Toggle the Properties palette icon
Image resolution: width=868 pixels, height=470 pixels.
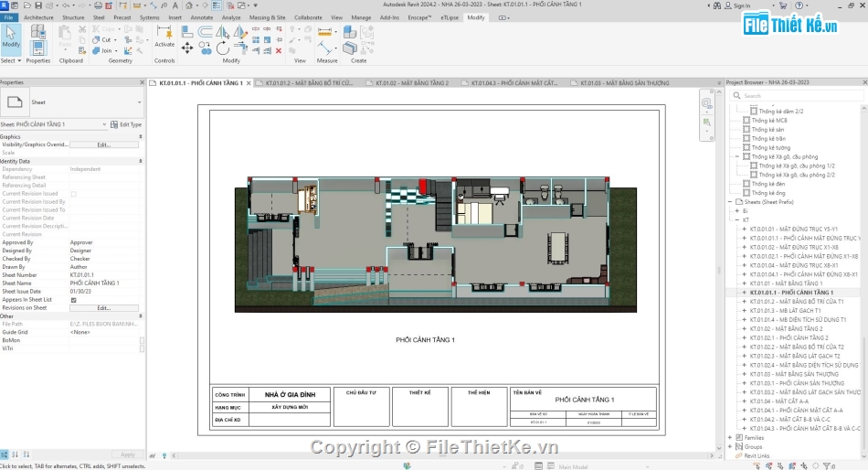[38, 48]
